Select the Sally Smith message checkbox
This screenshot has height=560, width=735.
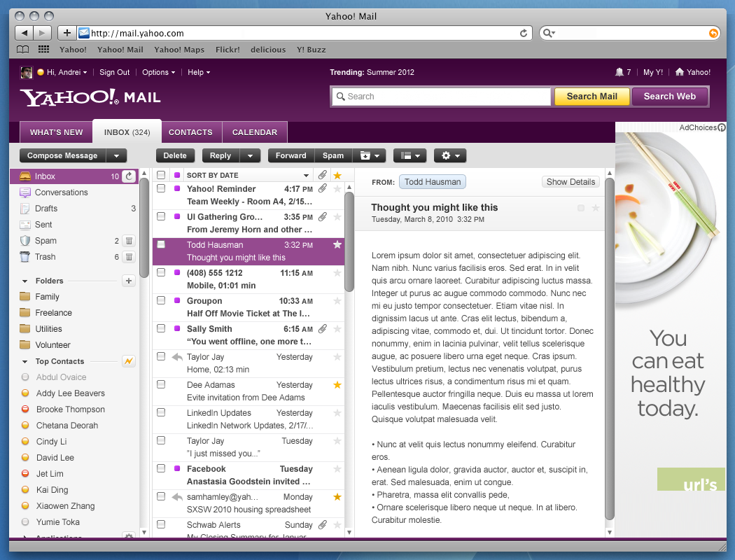pos(161,328)
